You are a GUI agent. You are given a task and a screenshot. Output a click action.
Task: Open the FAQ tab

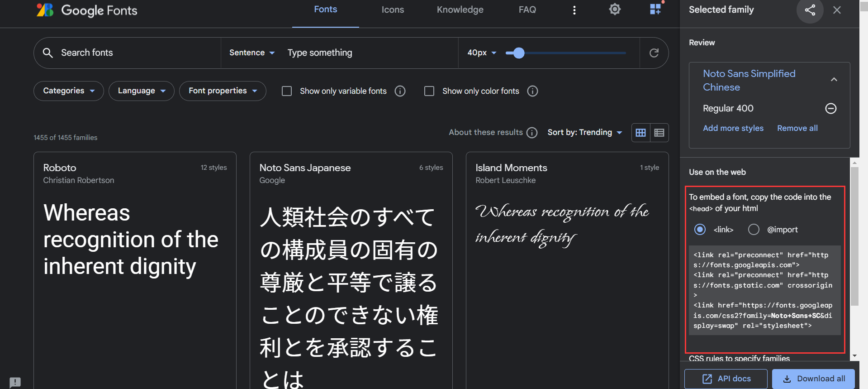[527, 10]
